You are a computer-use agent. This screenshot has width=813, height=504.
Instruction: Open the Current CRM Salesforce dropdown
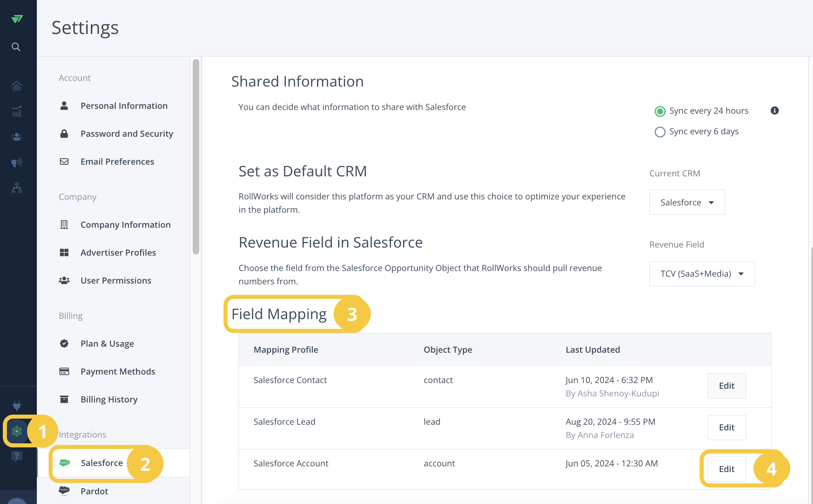(x=687, y=202)
